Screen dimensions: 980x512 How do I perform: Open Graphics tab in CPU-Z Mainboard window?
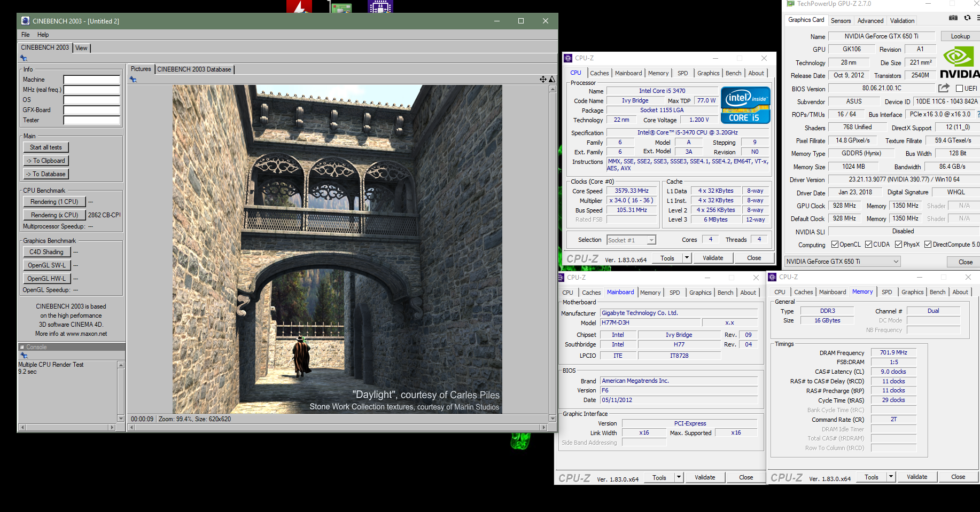tap(700, 293)
